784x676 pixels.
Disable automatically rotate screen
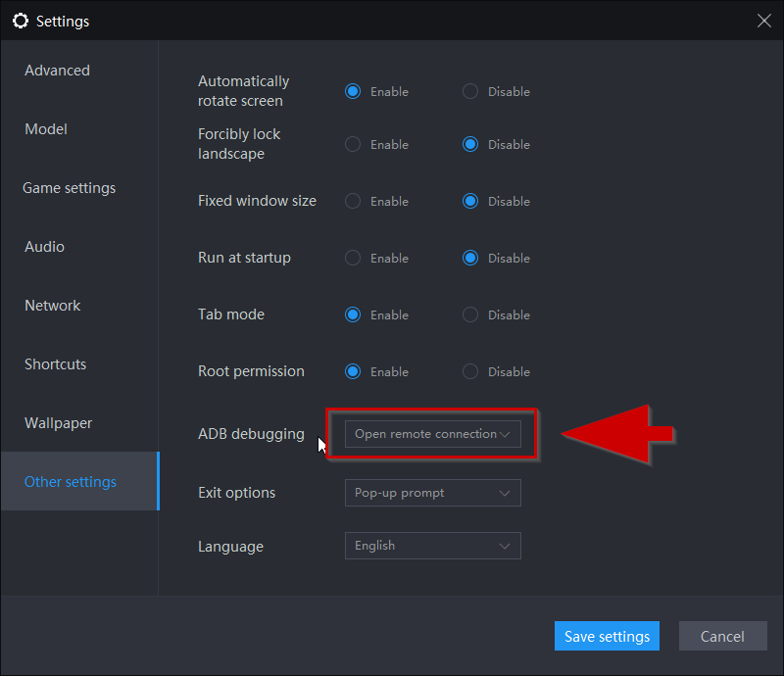point(470,91)
